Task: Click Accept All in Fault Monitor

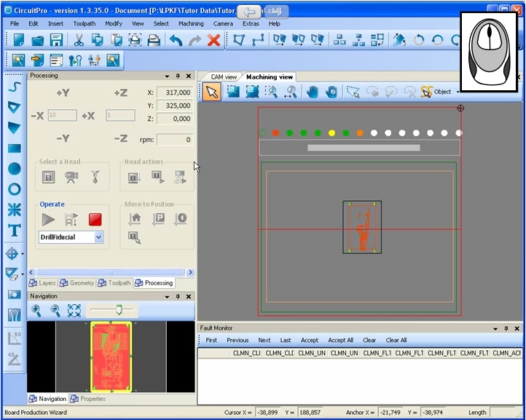Action: click(340, 340)
